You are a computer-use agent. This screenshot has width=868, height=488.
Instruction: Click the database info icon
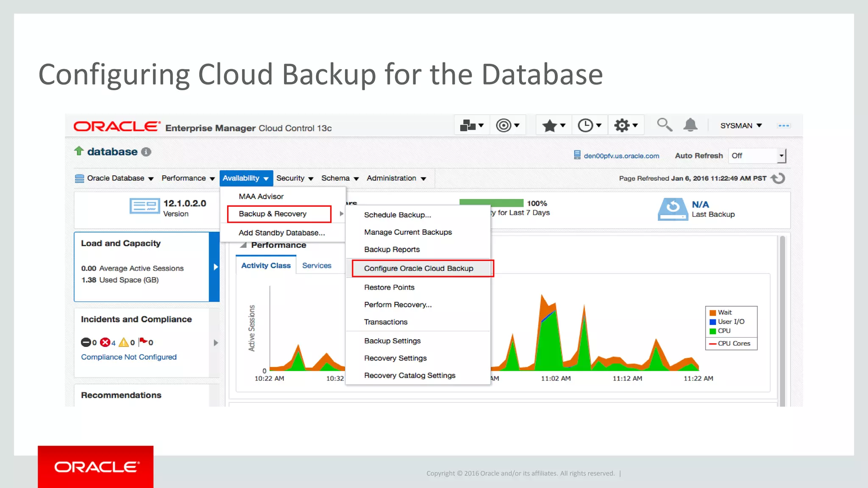146,152
